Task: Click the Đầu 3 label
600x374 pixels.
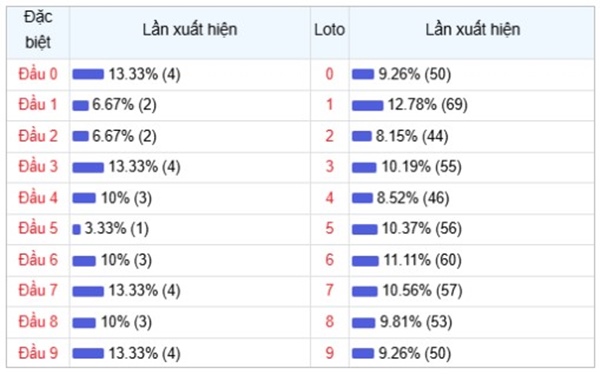Action: pos(38,167)
